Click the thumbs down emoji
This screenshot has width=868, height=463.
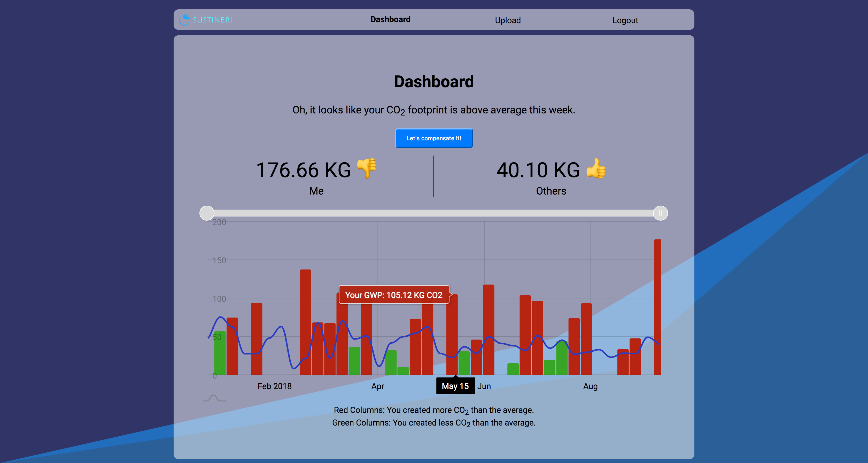tap(367, 168)
